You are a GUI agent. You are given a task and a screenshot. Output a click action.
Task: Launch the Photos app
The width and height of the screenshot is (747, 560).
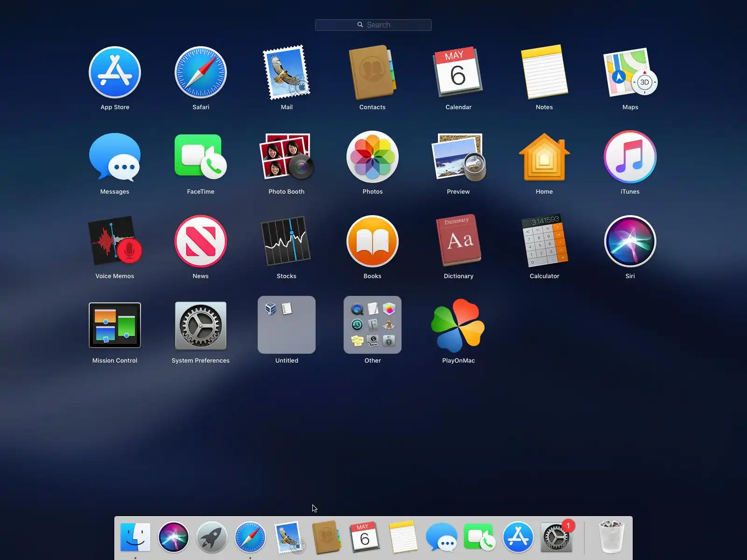373,157
